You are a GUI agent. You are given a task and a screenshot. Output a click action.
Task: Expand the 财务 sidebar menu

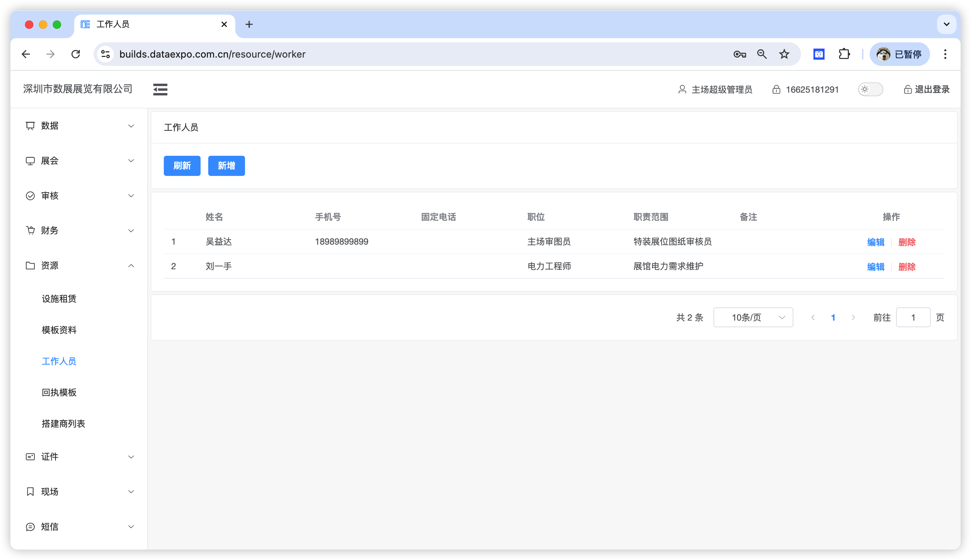pyautogui.click(x=79, y=230)
